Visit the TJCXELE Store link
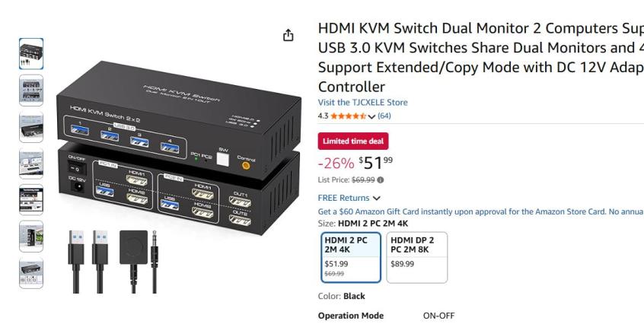 (x=362, y=103)
